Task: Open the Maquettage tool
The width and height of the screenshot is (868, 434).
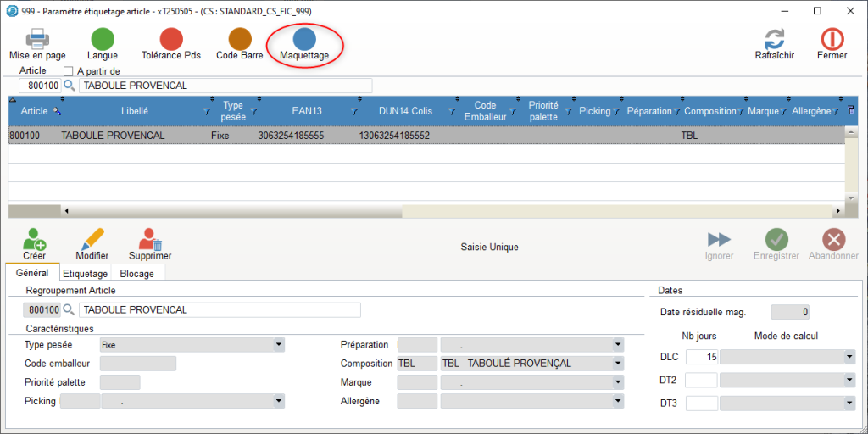Action: (x=304, y=39)
